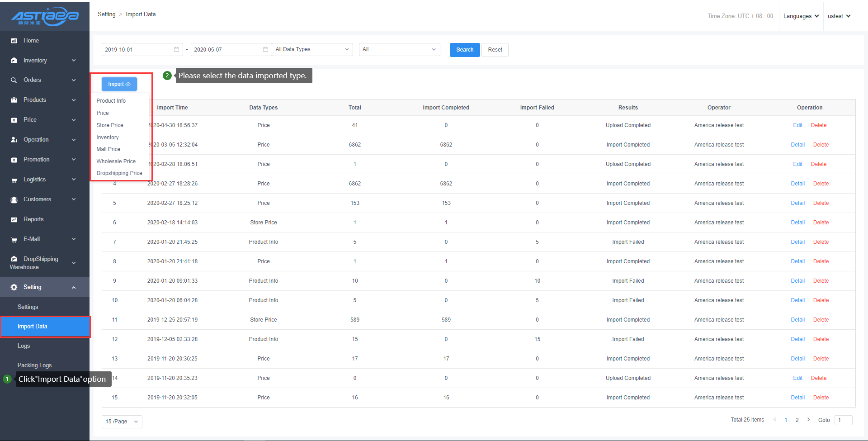Choose Dropshipping Price import option

pyautogui.click(x=119, y=173)
